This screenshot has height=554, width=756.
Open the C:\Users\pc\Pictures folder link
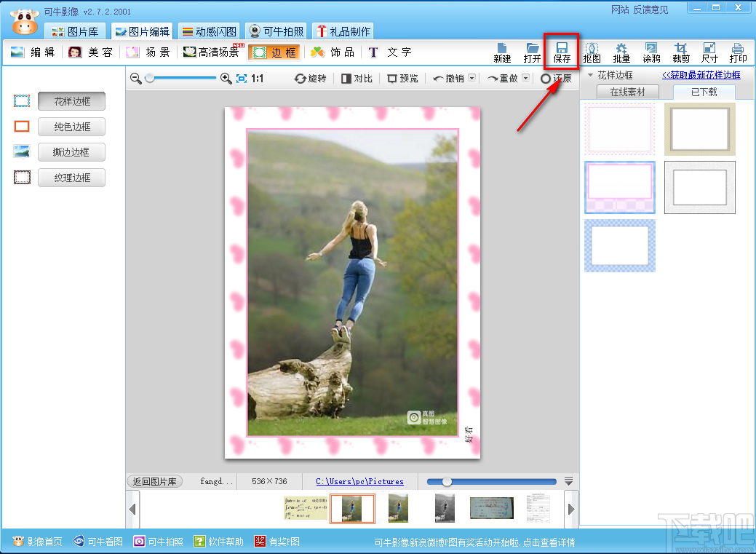359,482
